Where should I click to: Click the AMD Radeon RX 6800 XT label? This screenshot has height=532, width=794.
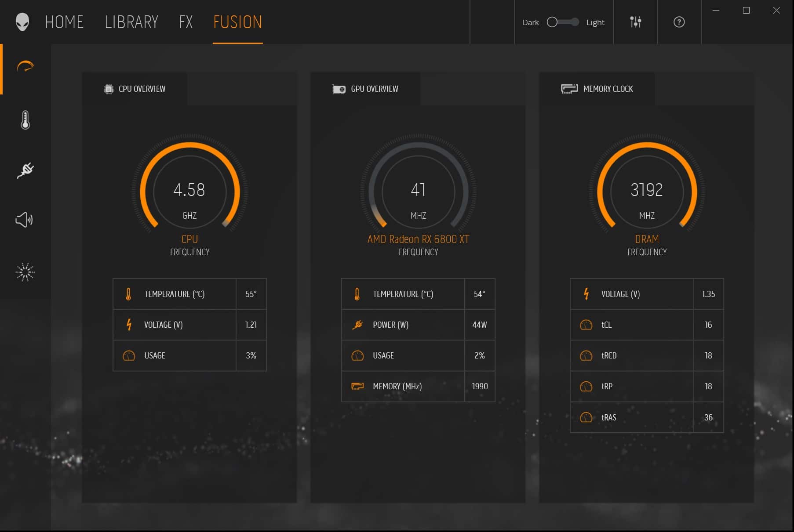coord(418,239)
